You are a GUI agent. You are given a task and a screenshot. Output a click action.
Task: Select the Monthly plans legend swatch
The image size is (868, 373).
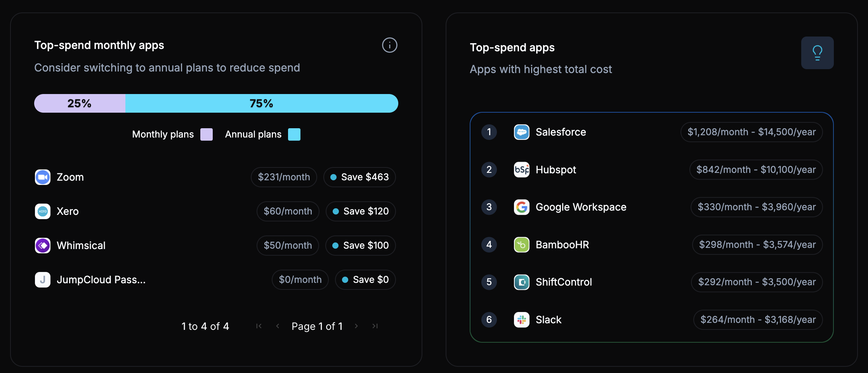206,134
